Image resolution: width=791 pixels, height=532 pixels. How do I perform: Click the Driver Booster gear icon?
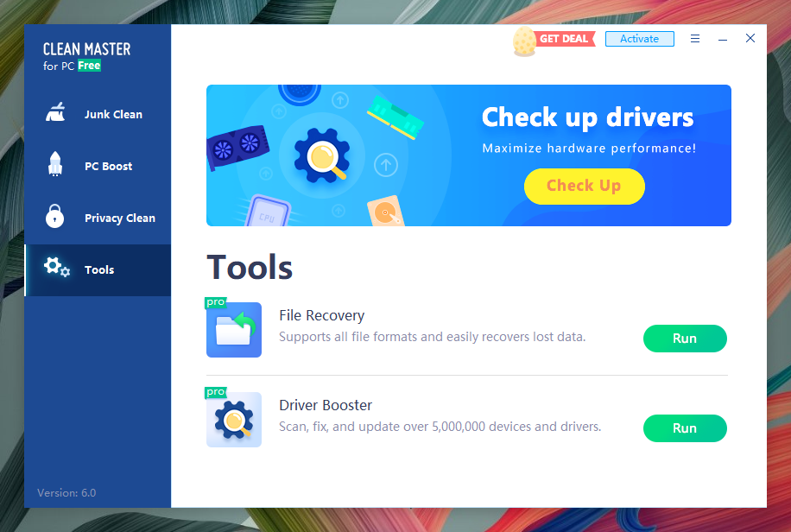[x=234, y=420]
